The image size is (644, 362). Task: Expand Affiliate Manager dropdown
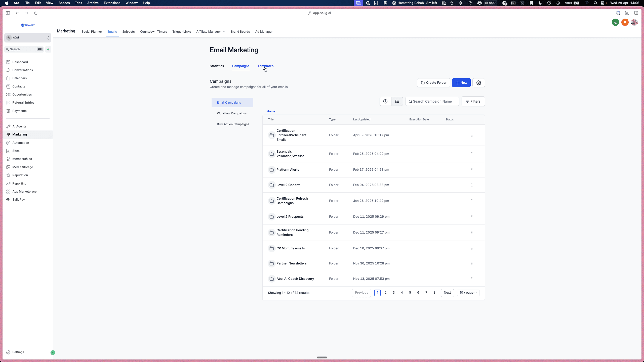click(x=211, y=32)
